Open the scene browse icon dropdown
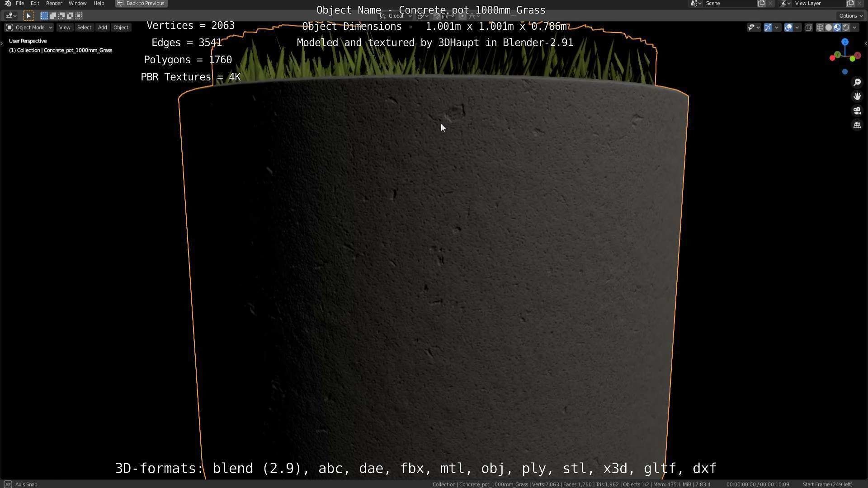Image resolution: width=868 pixels, height=488 pixels. 696,3
